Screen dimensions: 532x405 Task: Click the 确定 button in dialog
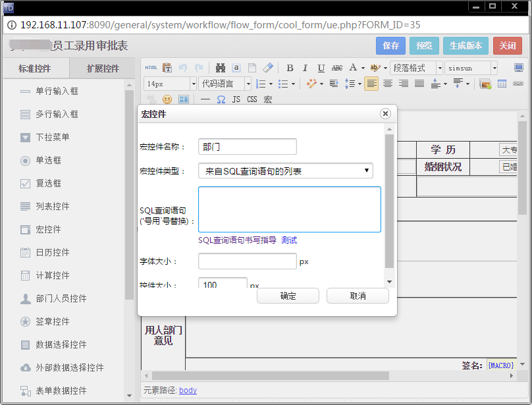(288, 296)
